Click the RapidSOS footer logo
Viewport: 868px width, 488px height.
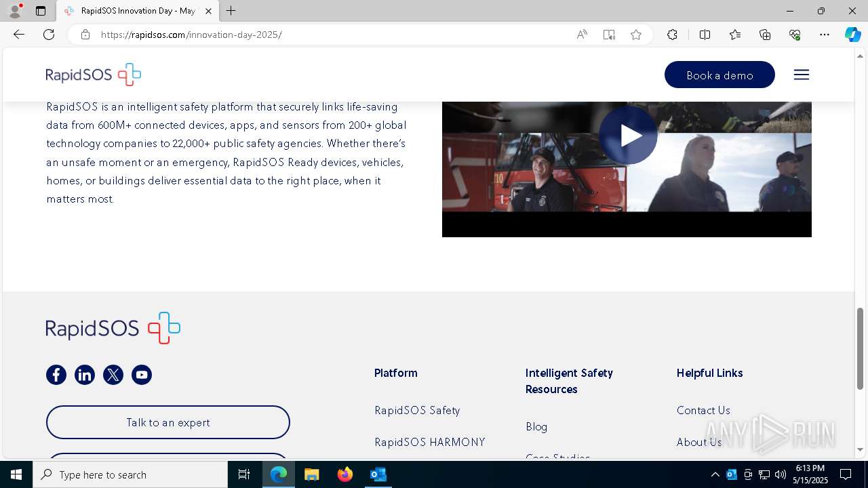[113, 328]
